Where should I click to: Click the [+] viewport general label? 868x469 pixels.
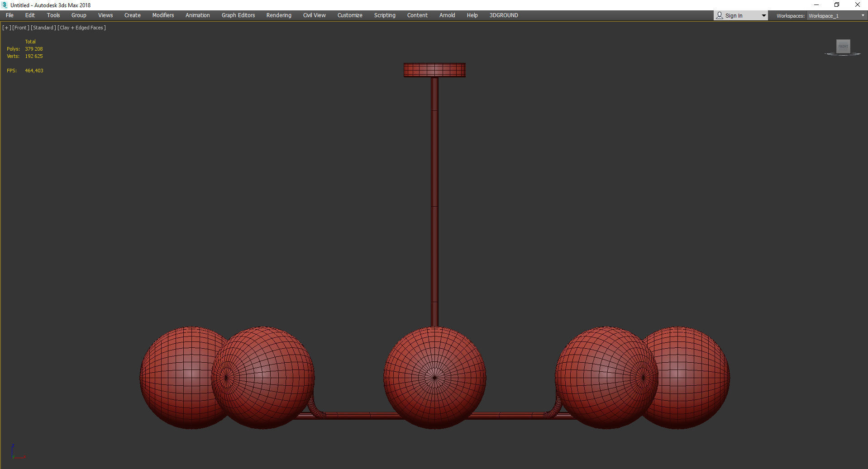coord(6,28)
